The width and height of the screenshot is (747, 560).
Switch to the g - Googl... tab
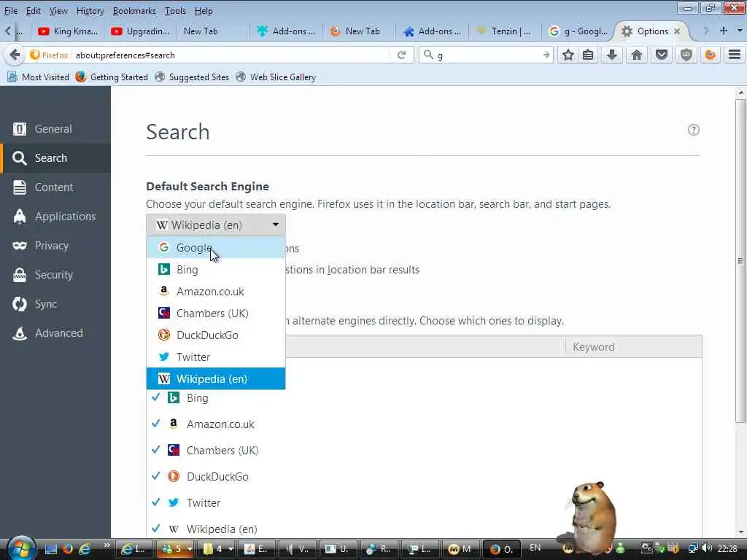pos(578,31)
